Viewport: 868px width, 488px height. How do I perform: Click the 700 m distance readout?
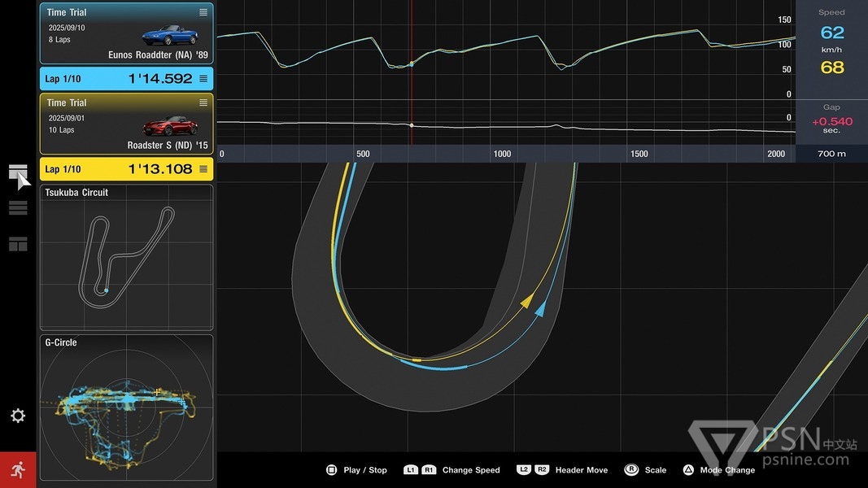coord(831,154)
